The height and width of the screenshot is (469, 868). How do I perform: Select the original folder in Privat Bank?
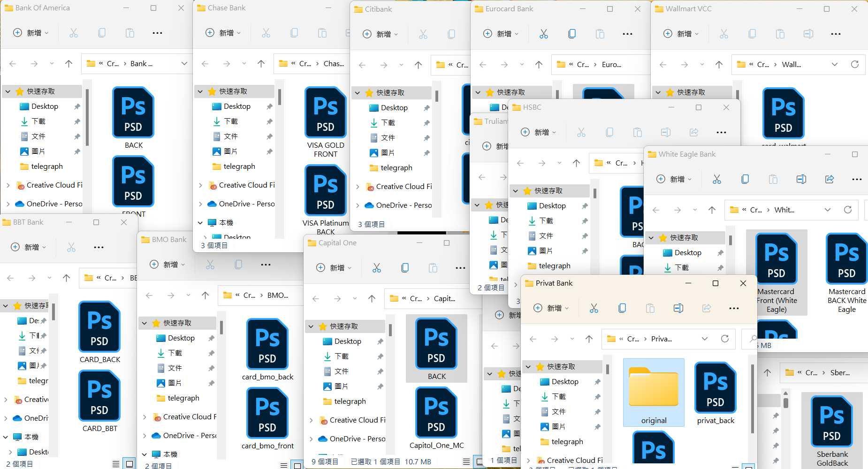tap(654, 393)
